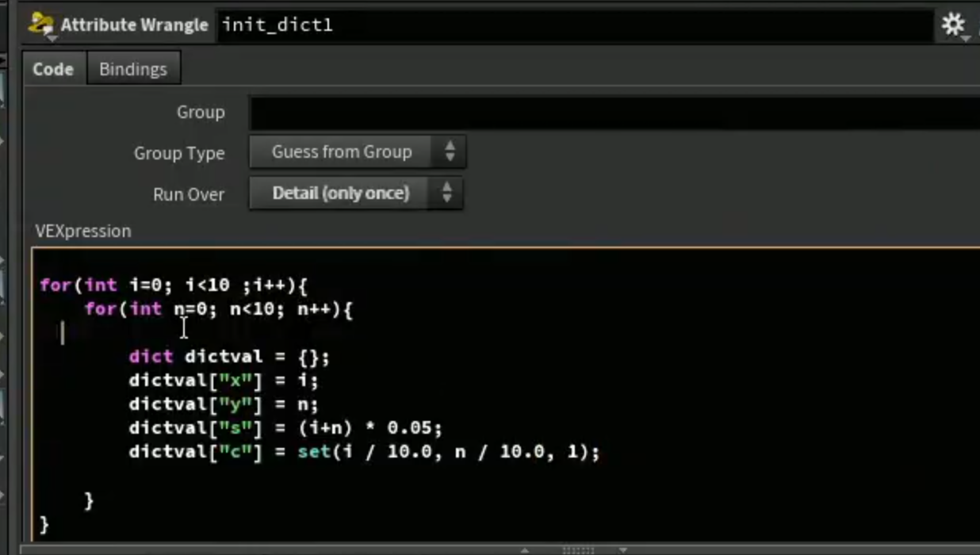The height and width of the screenshot is (555, 980).
Task: Open the gear settings menu icon
Action: pos(954,25)
